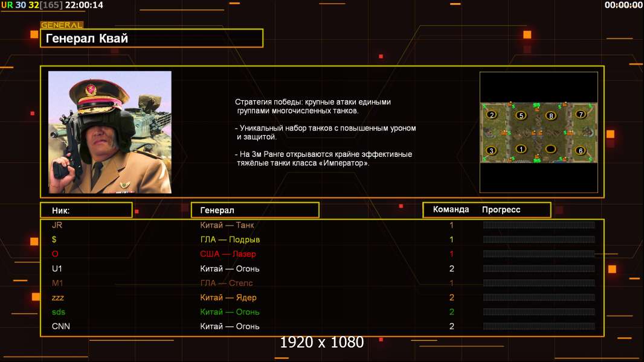Click 'ГЛА — Подрыв' general entry
The image size is (644, 362).
(230, 240)
